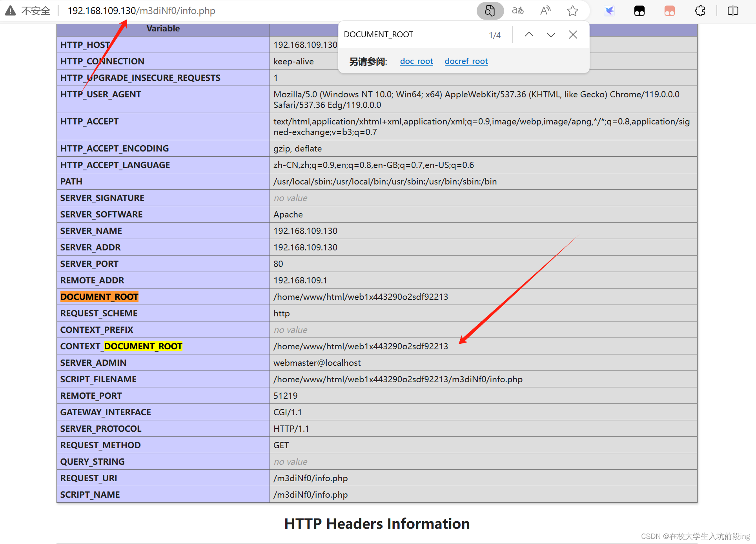Go to next search match with down chevron
The width and height of the screenshot is (756, 544).
pyautogui.click(x=550, y=35)
